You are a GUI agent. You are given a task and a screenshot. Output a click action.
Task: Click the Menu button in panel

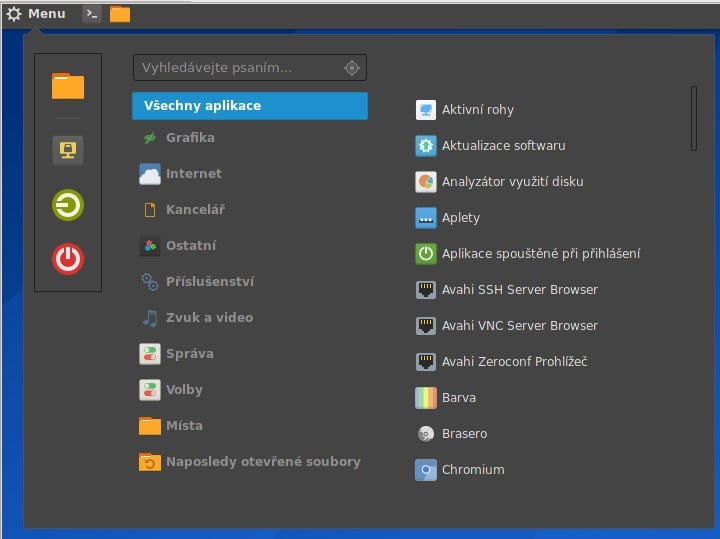36,14
